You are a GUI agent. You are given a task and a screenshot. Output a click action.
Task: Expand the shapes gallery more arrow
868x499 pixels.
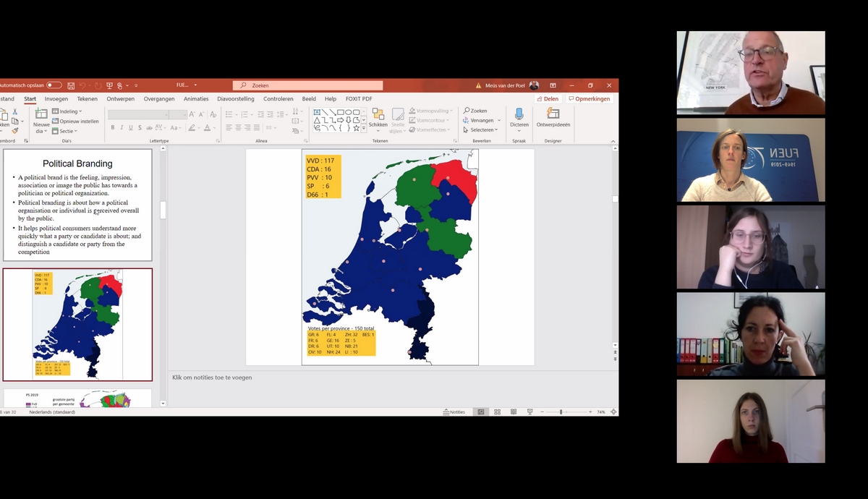coord(364,129)
